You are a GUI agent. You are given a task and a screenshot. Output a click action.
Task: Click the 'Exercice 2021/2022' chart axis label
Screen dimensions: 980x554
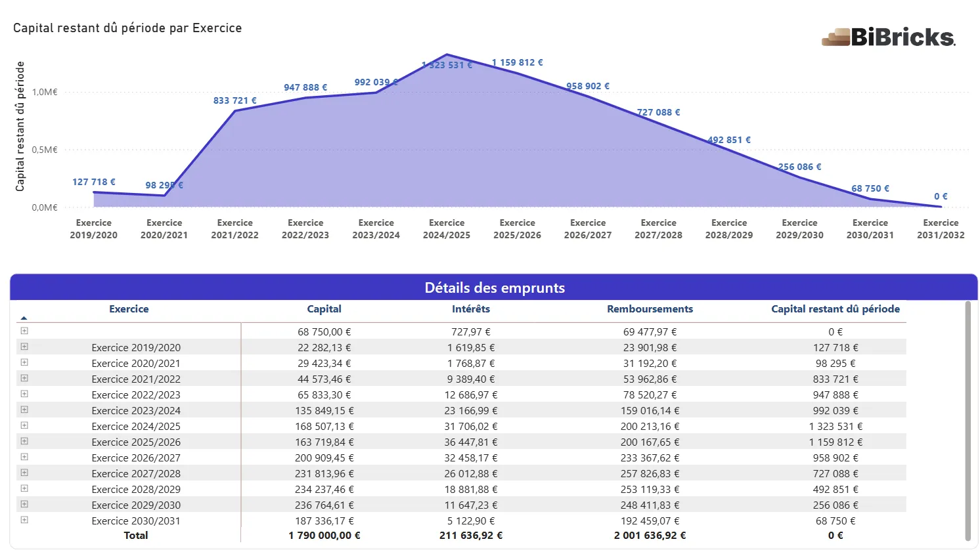235,229
